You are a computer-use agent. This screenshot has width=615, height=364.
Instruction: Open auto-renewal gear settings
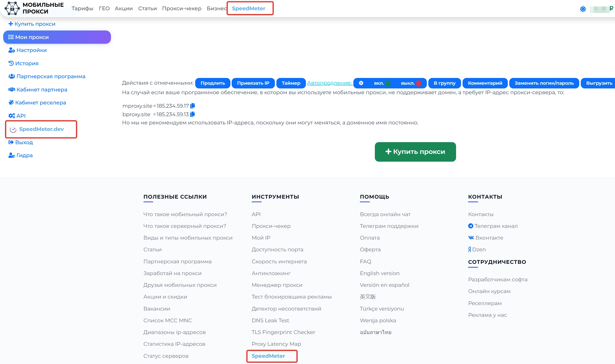tap(361, 83)
